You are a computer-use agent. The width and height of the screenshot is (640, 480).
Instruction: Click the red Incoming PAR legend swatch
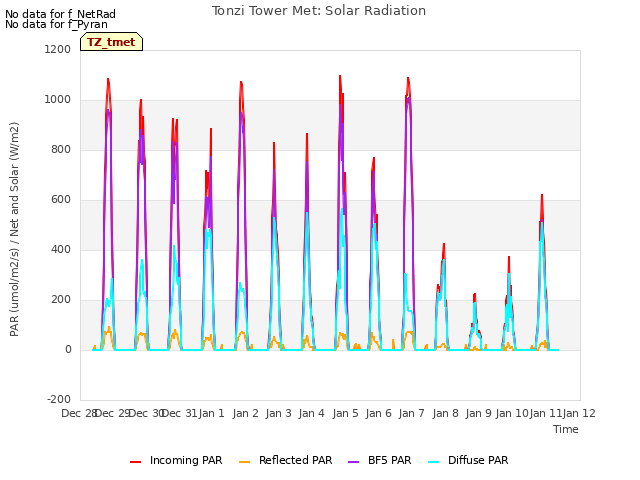(x=136, y=462)
